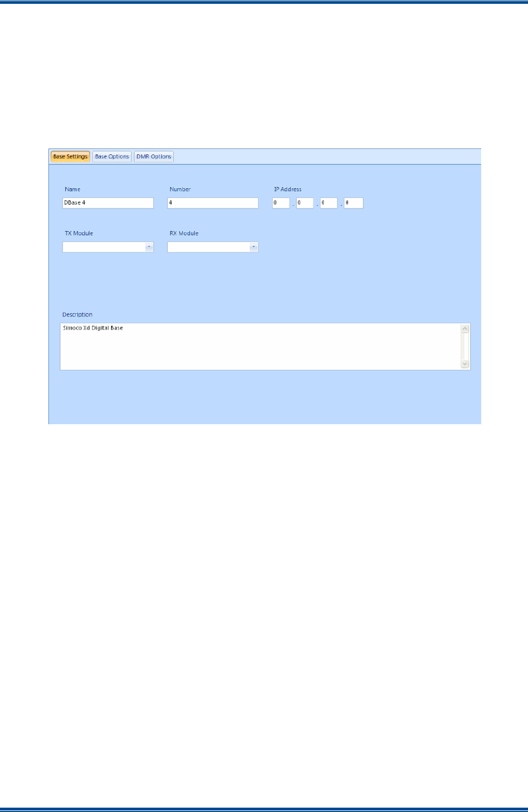Click the Description scrollbar down arrow
This screenshot has width=528, height=812.
click(465, 364)
